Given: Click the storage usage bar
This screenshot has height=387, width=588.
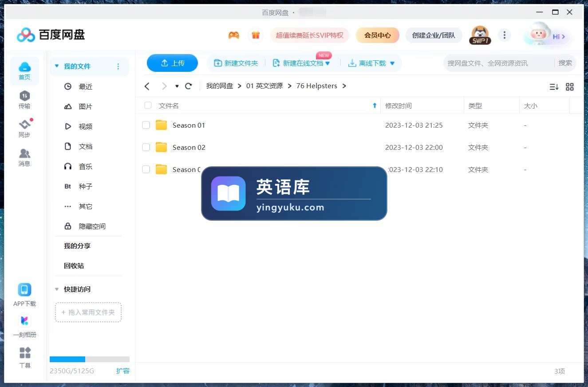Looking at the screenshot, I should tap(90, 359).
